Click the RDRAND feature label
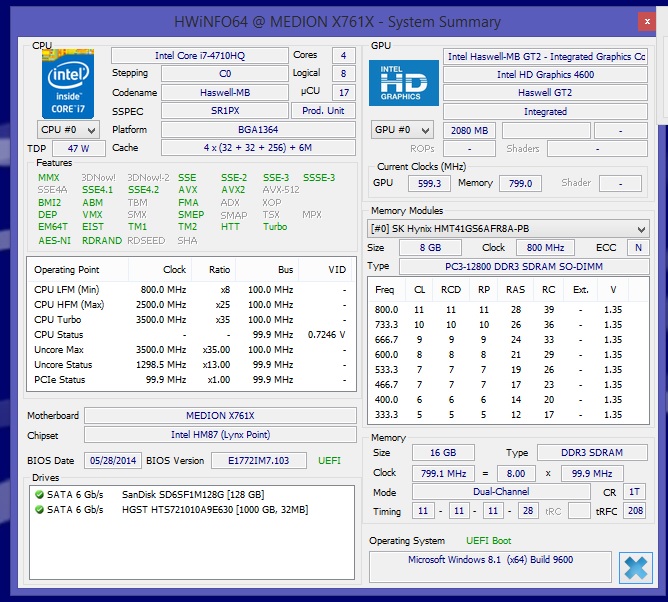 pyautogui.click(x=102, y=240)
